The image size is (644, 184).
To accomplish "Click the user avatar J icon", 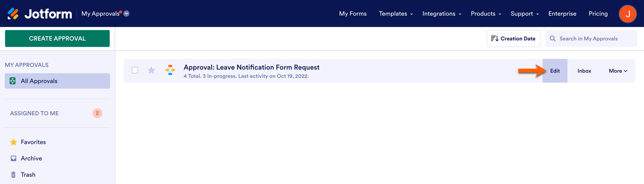I will tap(628, 14).
